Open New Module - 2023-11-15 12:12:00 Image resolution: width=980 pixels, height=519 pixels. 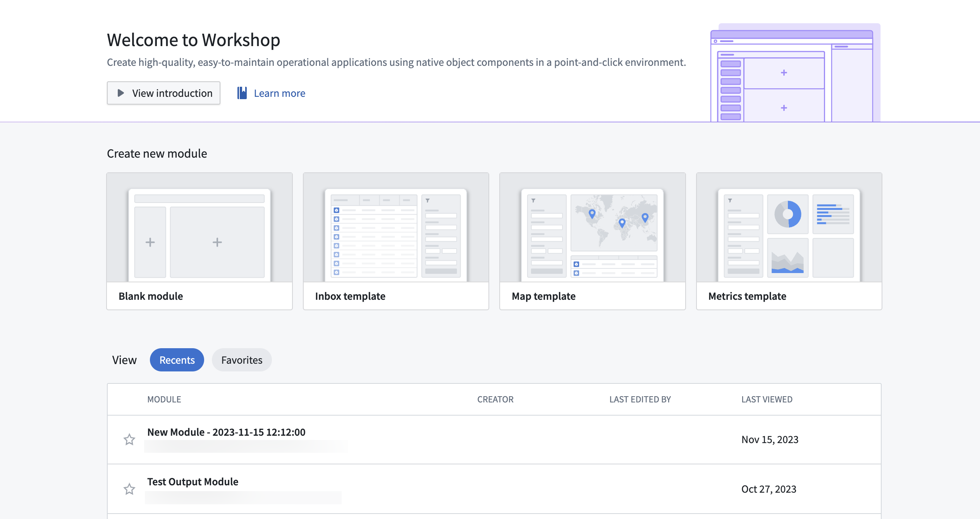pos(226,432)
